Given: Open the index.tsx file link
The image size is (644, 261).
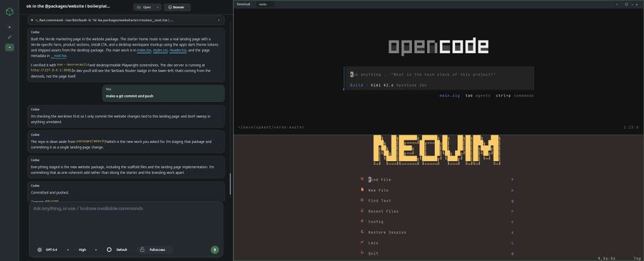Looking at the screenshot, I should pyautogui.click(x=144, y=50).
